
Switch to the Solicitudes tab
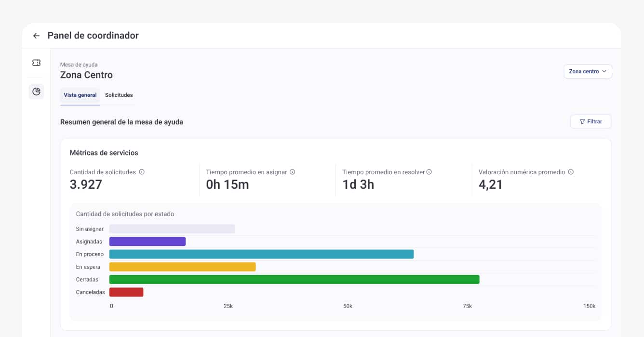pos(119,95)
